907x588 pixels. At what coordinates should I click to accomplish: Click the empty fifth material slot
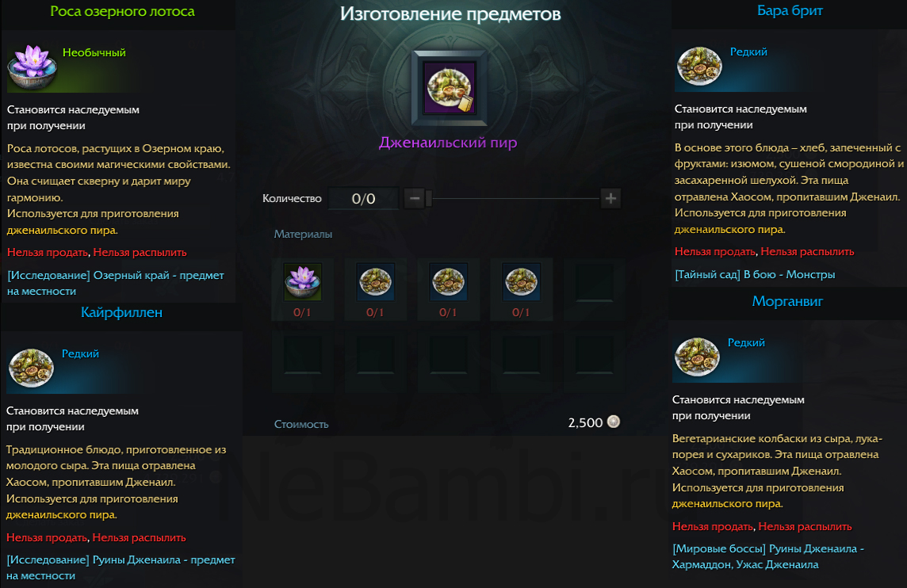[594, 282]
